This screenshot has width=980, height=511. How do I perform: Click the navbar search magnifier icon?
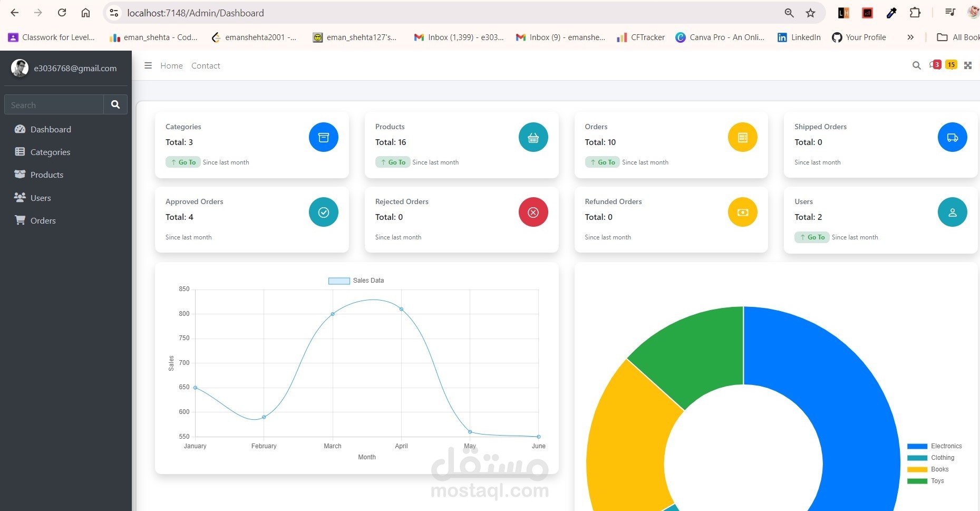(x=917, y=65)
